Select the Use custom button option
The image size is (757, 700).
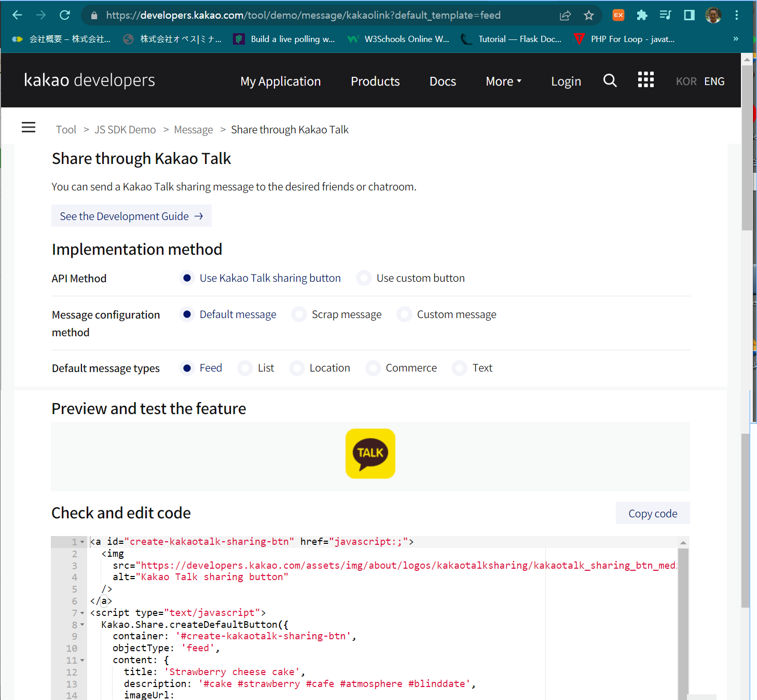[x=364, y=278]
